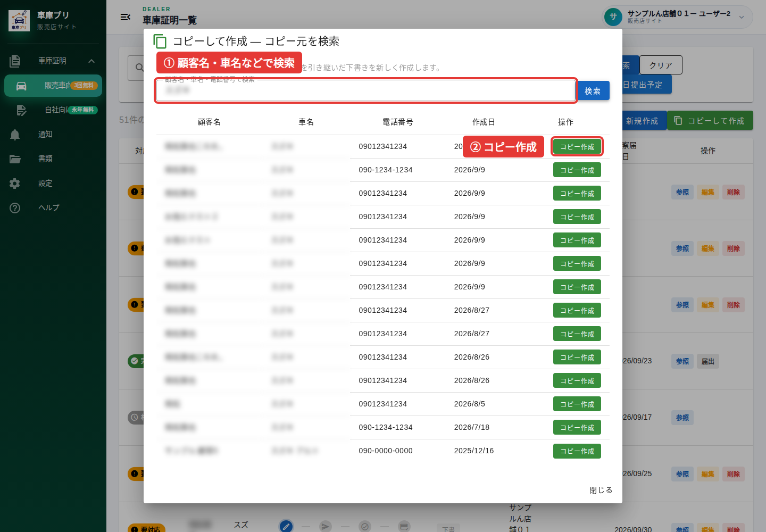Click the 車庫証明 document icon in sidebar
The width and height of the screenshot is (766, 532).
(15, 61)
